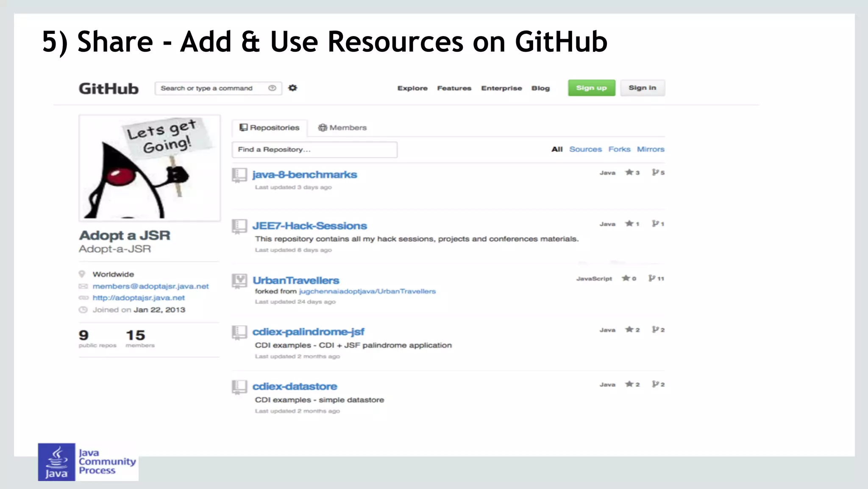The image size is (868, 489).
Task: Click the star icon for UrbanTravellers
Action: (x=626, y=278)
